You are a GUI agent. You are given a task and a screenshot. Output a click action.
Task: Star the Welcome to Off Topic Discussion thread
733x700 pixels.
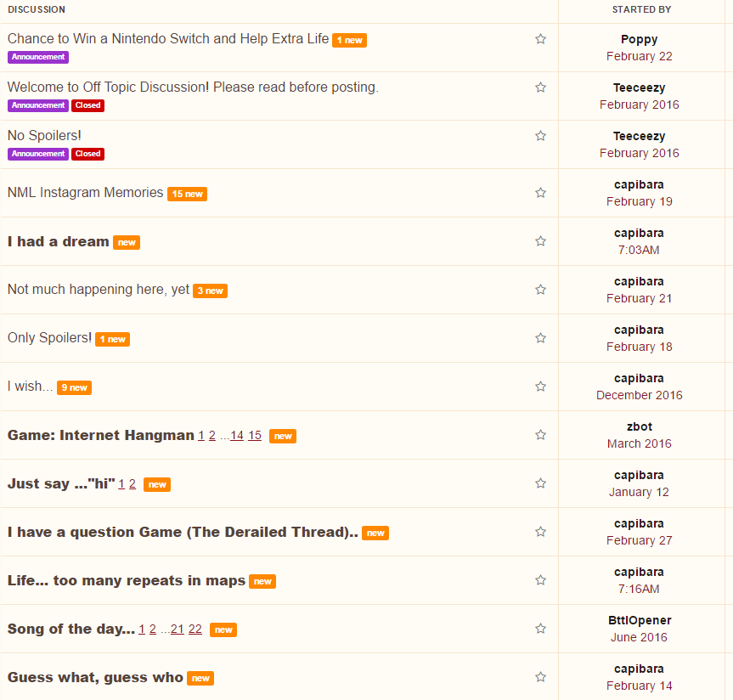[540, 87]
